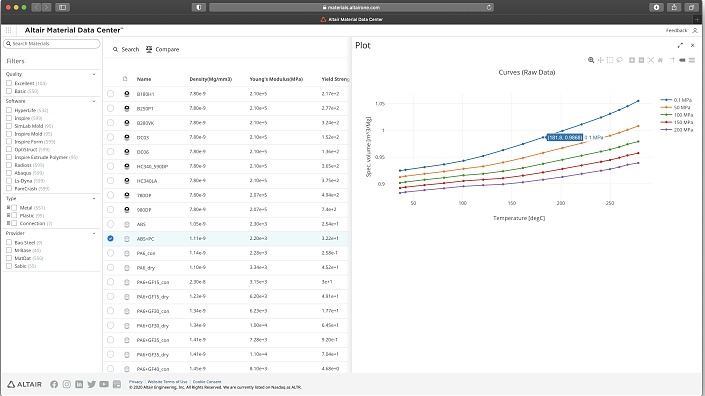Screen dimensions: 705x396
Task: Click the HC340LA material name
Action: pos(147,181)
